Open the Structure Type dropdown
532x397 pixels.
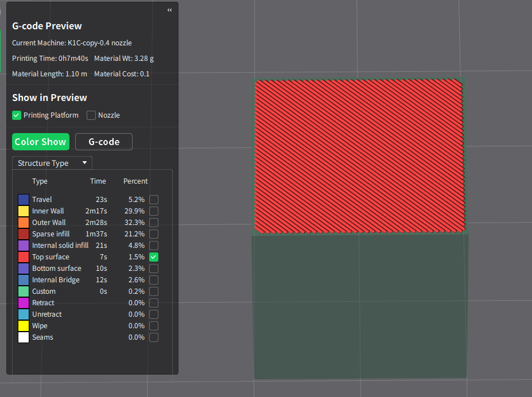coord(52,163)
